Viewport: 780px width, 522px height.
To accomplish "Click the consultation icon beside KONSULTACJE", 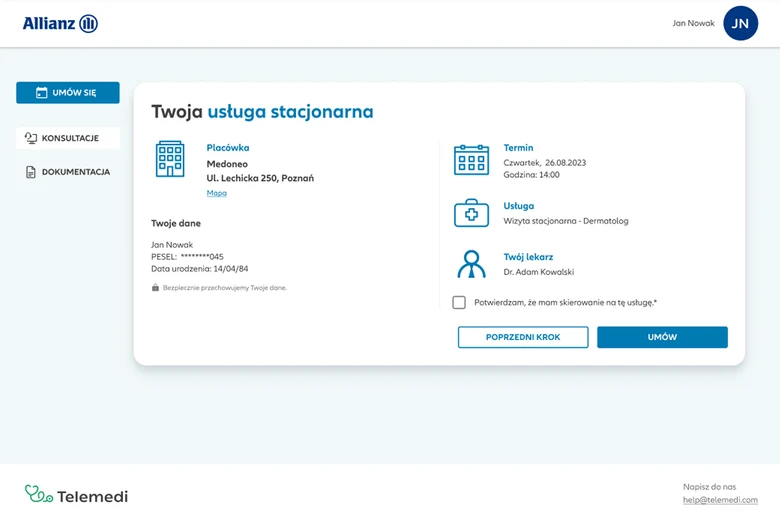I will (31, 138).
